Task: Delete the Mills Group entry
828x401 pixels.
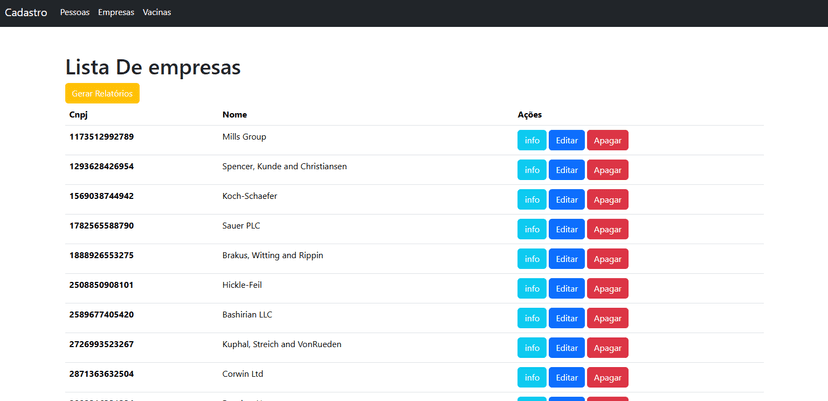Action: click(607, 141)
